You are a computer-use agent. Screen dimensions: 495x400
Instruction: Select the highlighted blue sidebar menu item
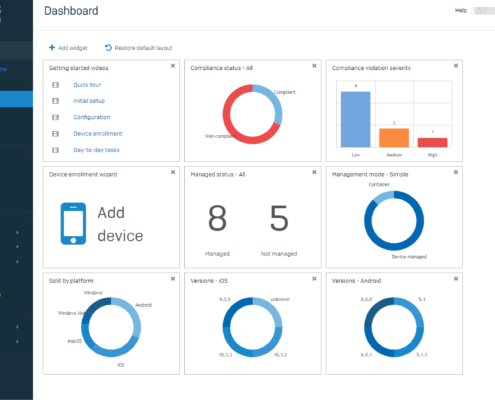coord(16,99)
